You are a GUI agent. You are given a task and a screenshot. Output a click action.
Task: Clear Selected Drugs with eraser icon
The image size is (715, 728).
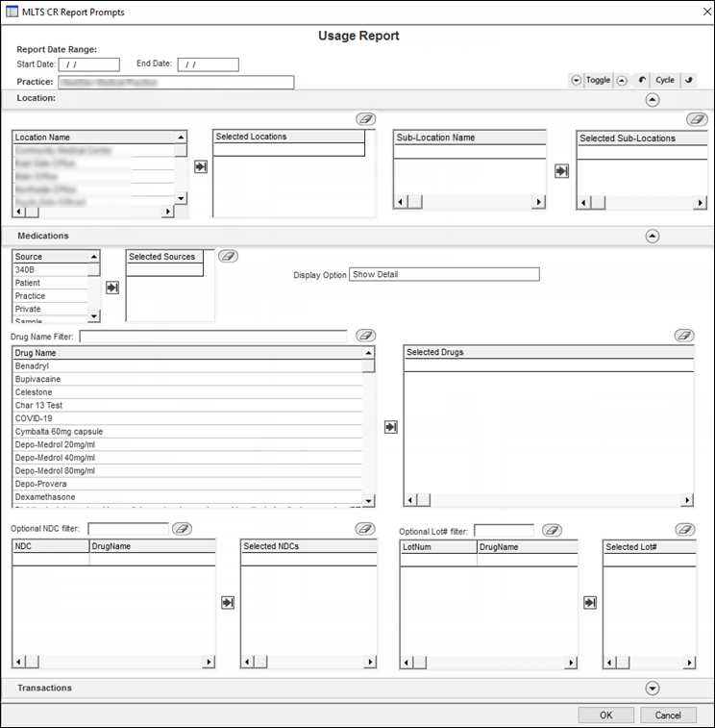click(684, 336)
